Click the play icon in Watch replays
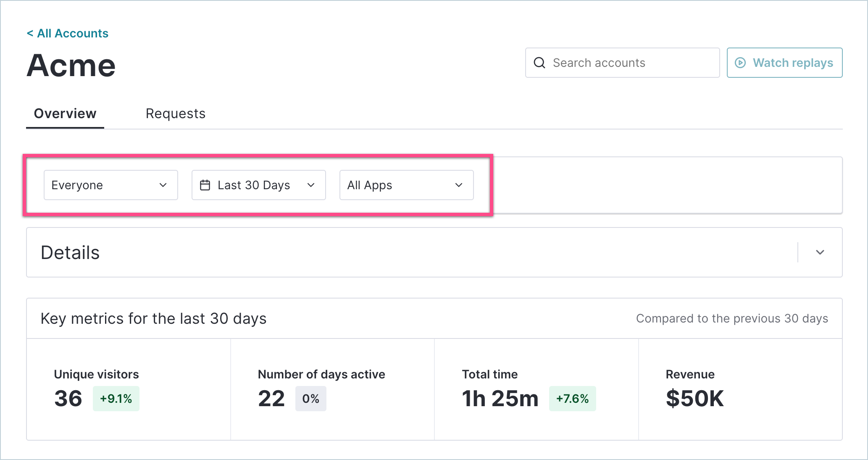 tap(740, 63)
